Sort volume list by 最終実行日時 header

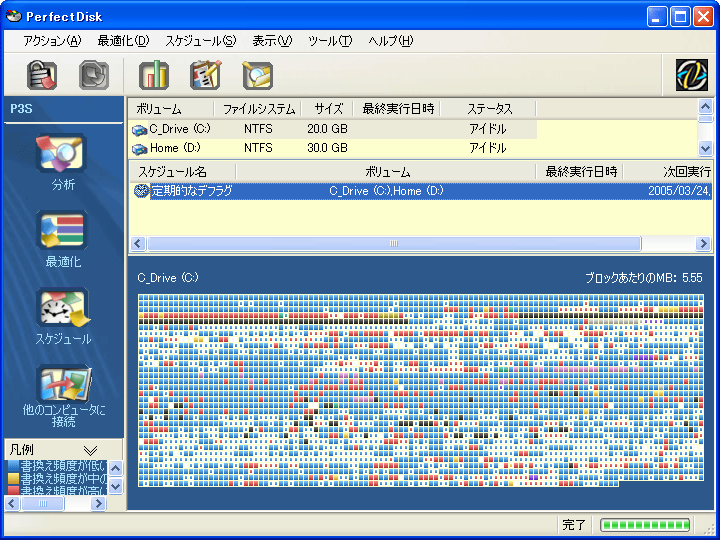tap(398, 109)
